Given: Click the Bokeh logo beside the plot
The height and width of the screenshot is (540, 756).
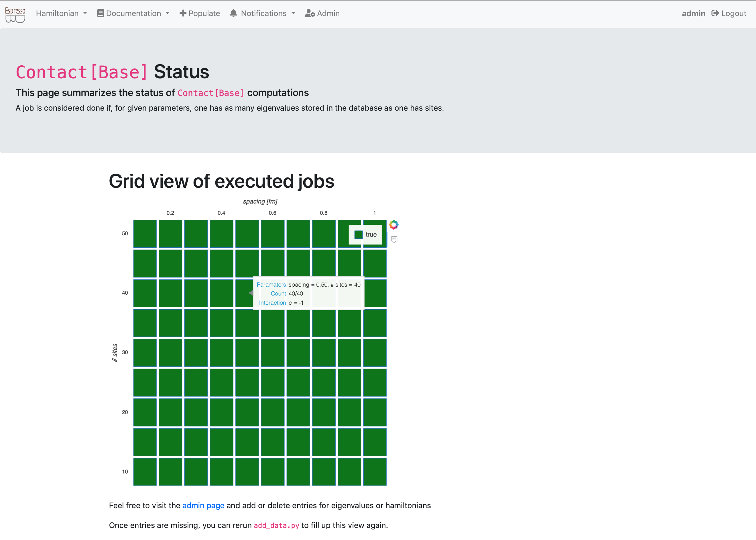Looking at the screenshot, I should pos(394,225).
